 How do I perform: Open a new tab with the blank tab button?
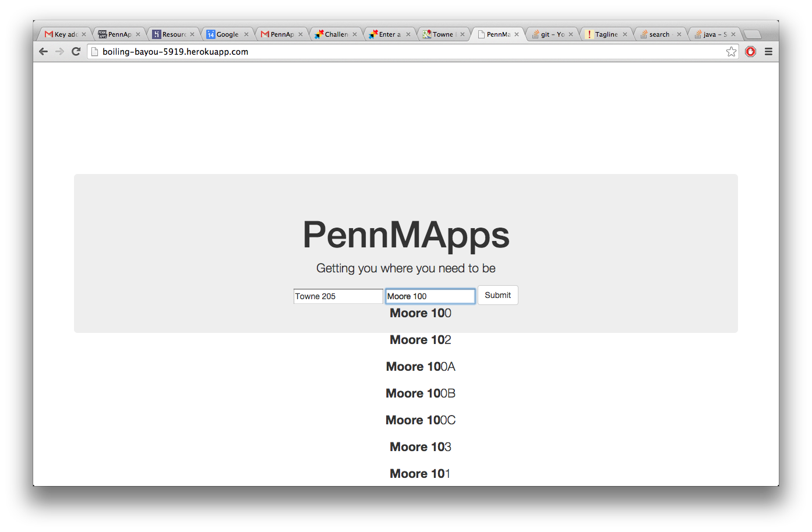point(753,34)
